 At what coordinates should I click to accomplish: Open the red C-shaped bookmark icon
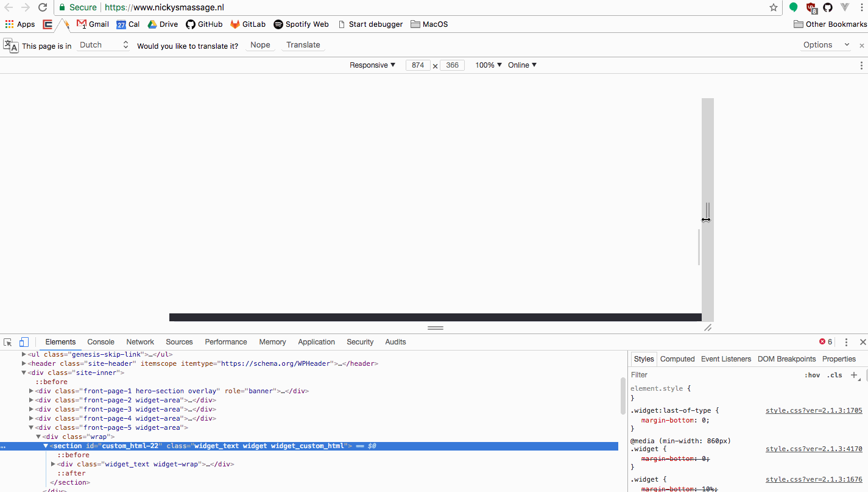click(48, 24)
